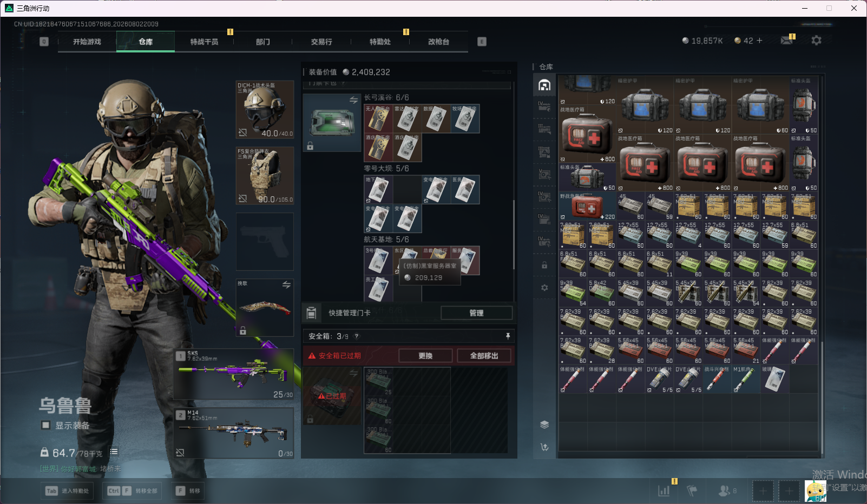Click the stack layers icon in warehouse sidebar

[544, 425]
